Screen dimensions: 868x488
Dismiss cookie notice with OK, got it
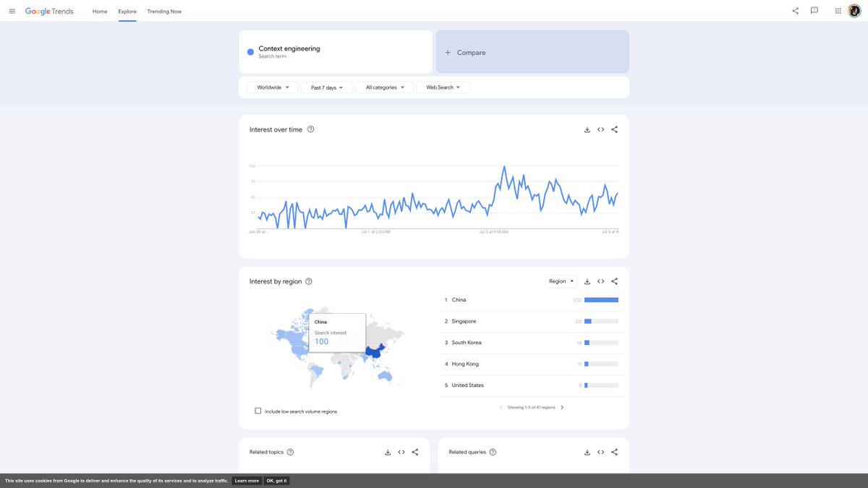point(276,481)
